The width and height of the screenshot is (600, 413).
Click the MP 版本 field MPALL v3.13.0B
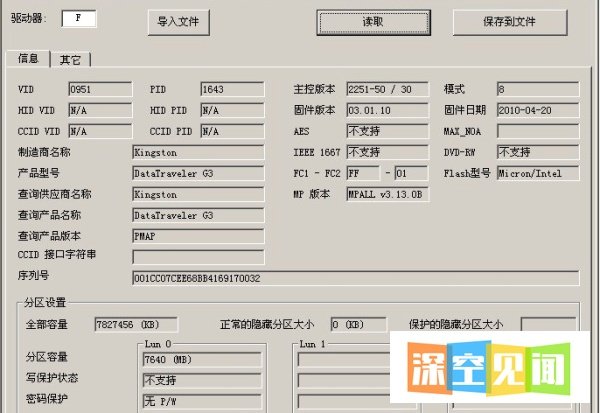pyautogui.click(x=387, y=194)
